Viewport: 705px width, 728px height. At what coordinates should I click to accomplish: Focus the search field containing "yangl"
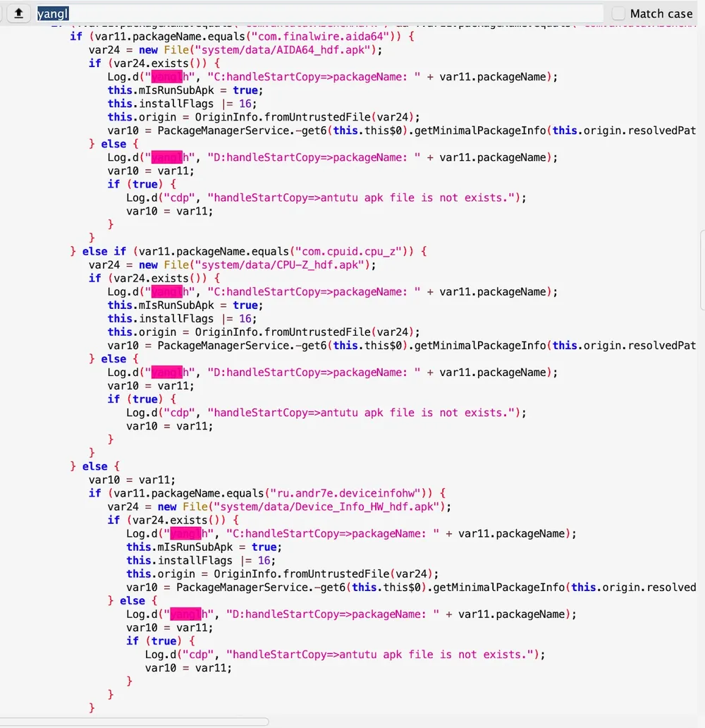coord(319,13)
